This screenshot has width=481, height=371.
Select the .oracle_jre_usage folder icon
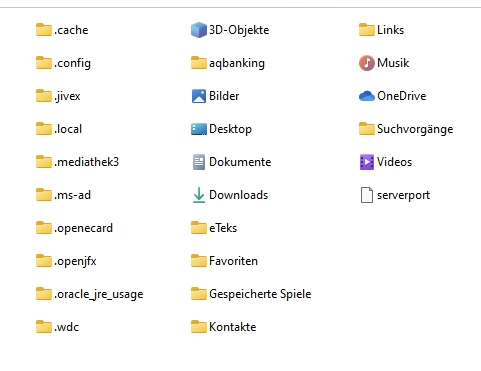tap(44, 294)
